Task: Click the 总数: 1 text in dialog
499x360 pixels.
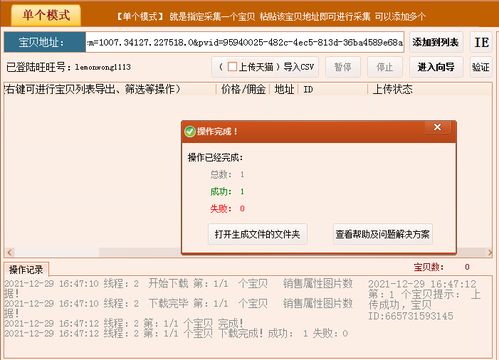Action: point(227,174)
